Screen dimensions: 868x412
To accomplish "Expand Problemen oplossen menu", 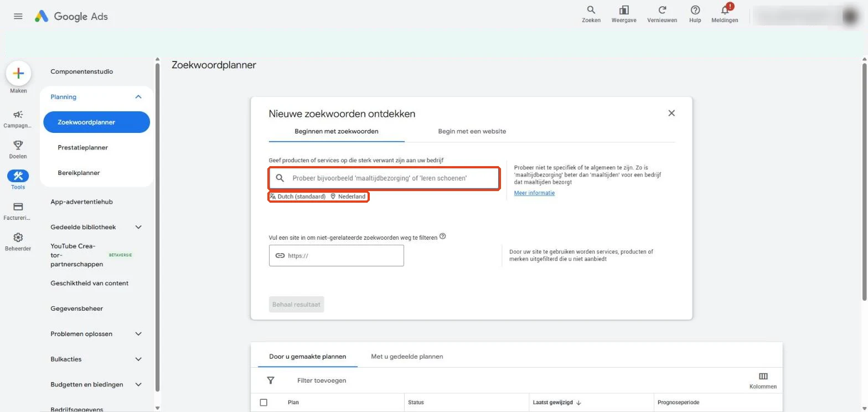I will pos(138,334).
